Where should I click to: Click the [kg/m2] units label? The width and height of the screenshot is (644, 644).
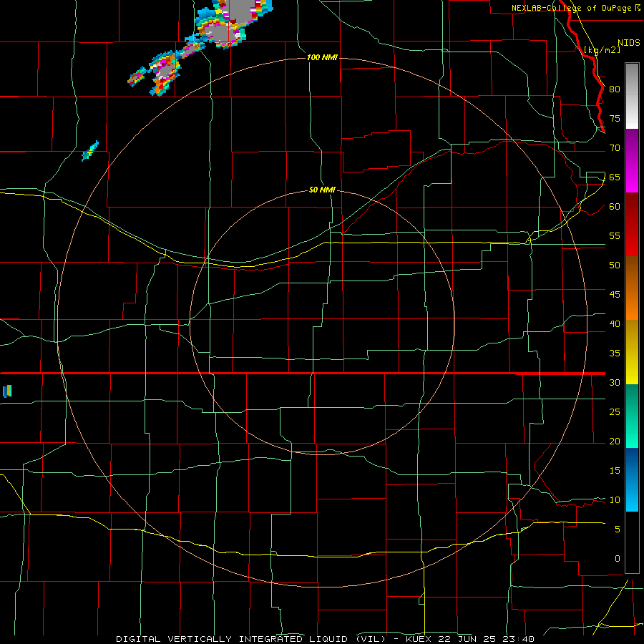pyautogui.click(x=602, y=50)
